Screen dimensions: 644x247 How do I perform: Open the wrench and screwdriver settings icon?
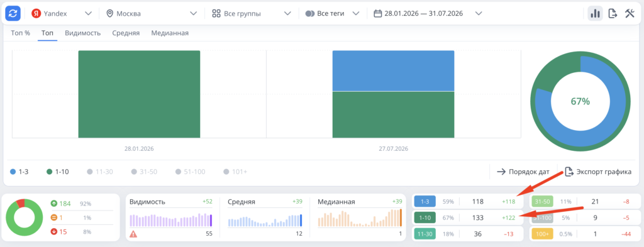(x=630, y=14)
